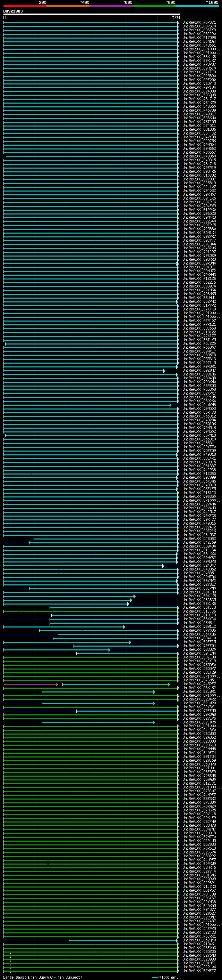
Task: Open hit UniRef100_O48561
Action: [199, 45]
